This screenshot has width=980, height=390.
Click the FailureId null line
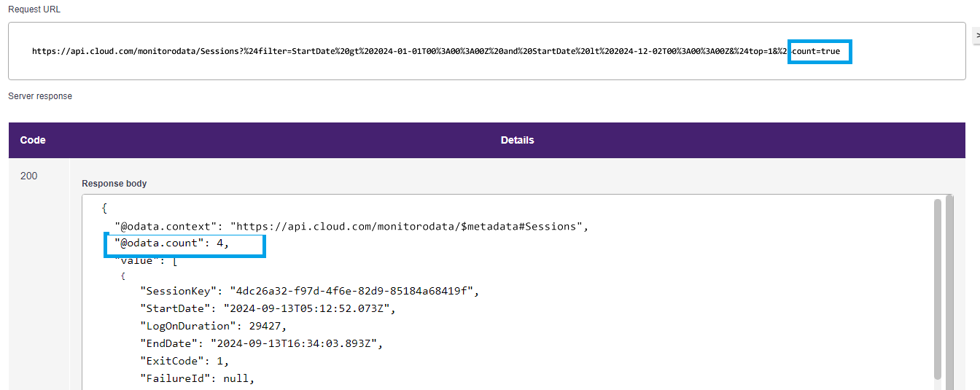197,378
